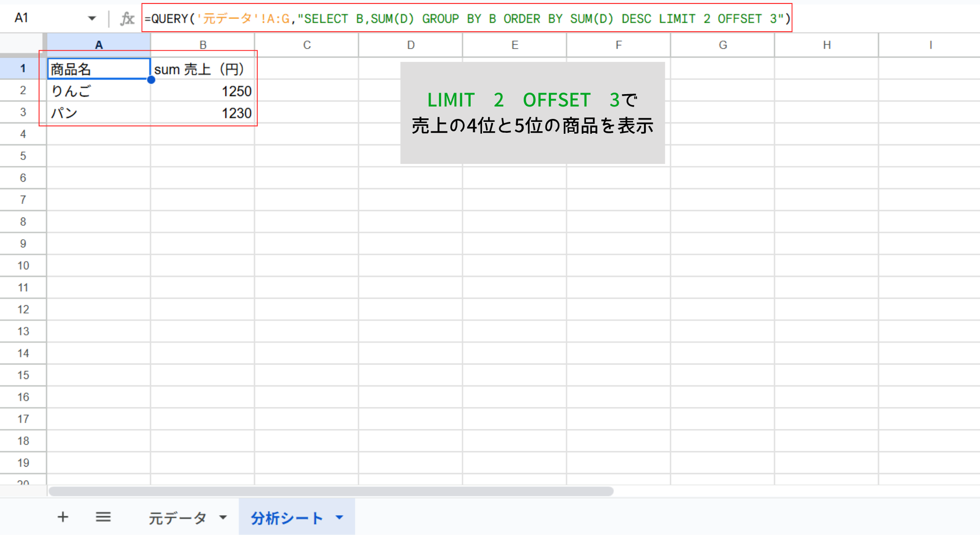Select column B header
The image size is (980, 535).
pos(203,45)
